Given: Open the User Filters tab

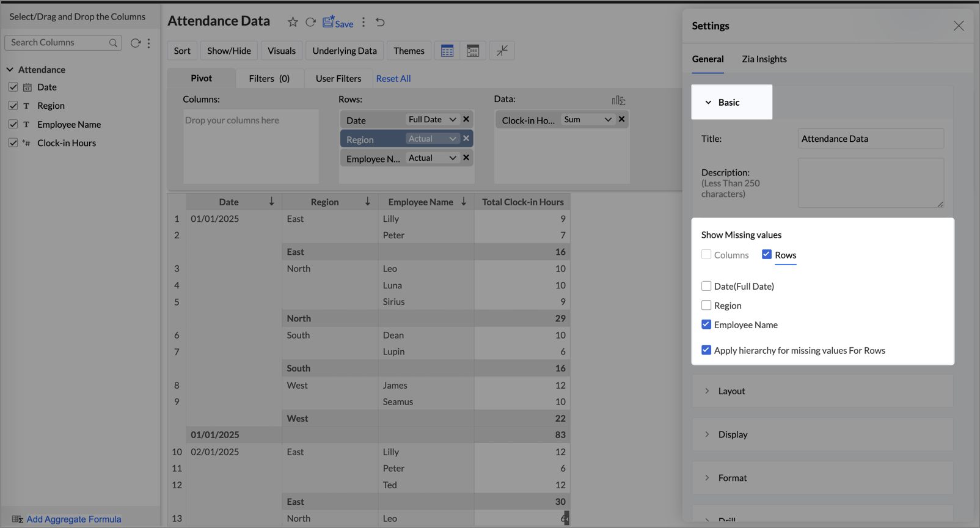Looking at the screenshot, I should (338, 78).
